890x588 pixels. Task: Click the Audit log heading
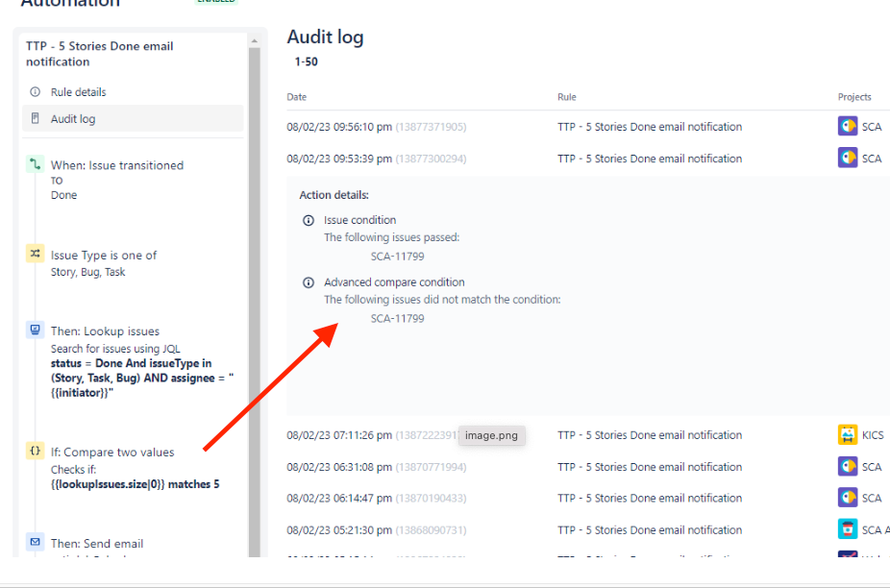325,37
